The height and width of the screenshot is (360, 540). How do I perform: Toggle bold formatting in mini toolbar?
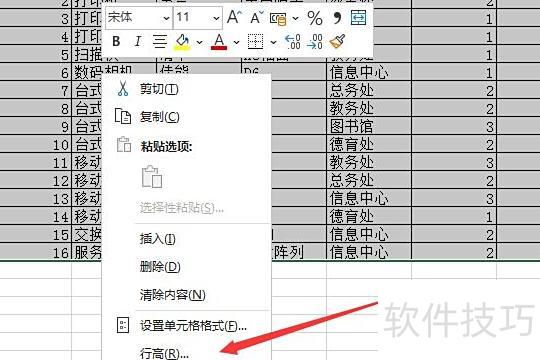(116, 42)
